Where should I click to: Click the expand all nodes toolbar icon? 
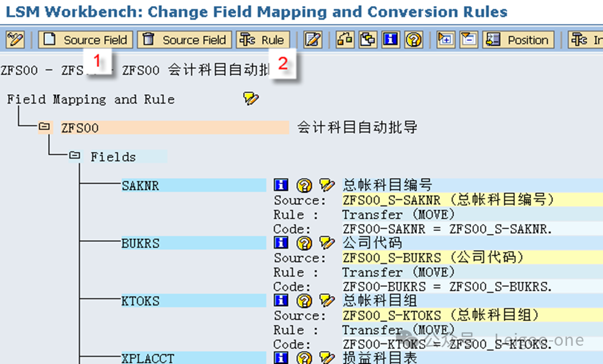pos(446,40)
